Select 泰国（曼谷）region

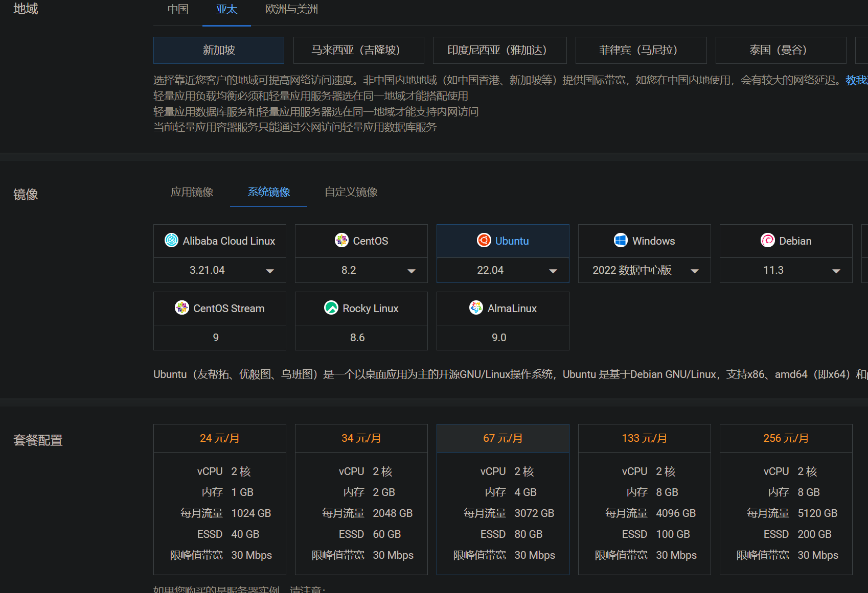(781, 50)
